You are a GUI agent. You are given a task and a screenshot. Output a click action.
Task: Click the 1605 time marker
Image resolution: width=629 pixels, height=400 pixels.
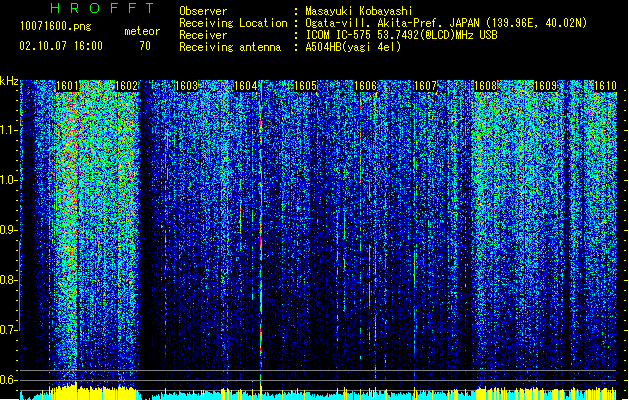point(306,86)
